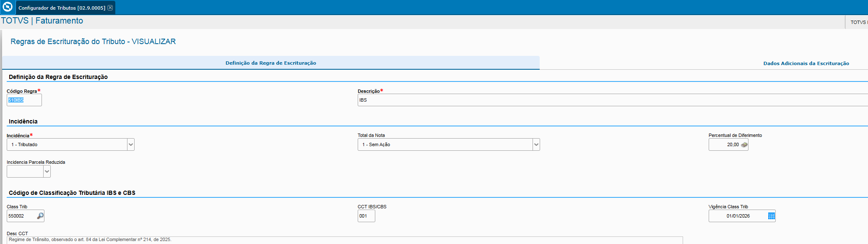Expand the Incidencia Parcela Reduzida dropdown

point(47,171)
